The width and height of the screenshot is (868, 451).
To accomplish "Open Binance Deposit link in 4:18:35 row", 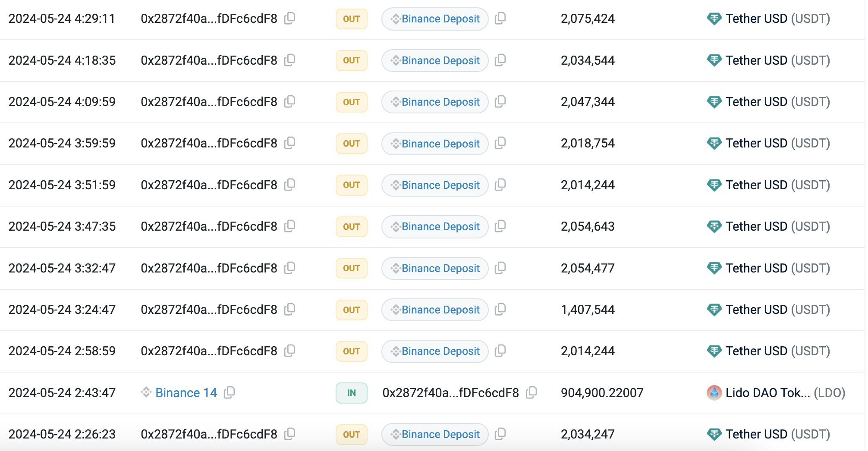I will pos(435,60).
